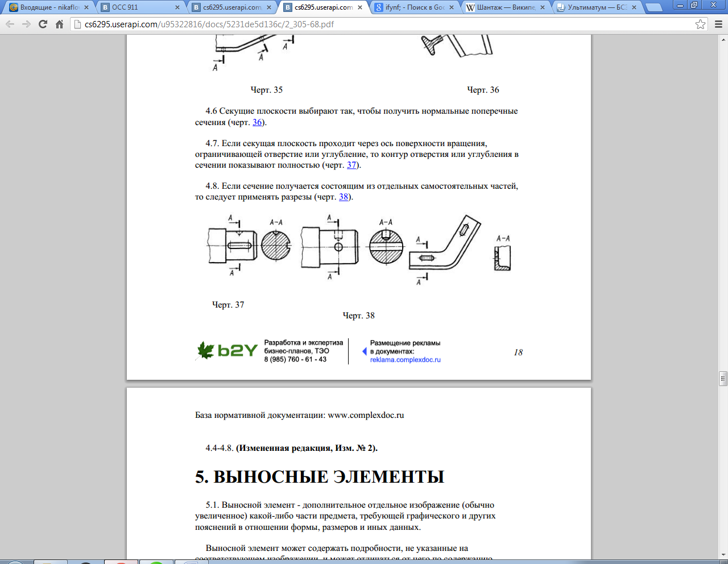The width and height of the screenshot is (728, 564).
Task: Click the 'Черт. 36' caption
Action: 483,90
